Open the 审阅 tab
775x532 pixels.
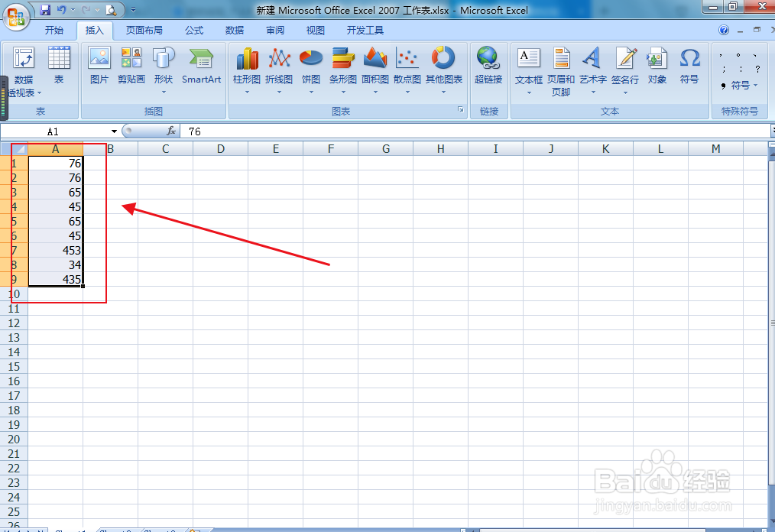(x=275, y=30)
